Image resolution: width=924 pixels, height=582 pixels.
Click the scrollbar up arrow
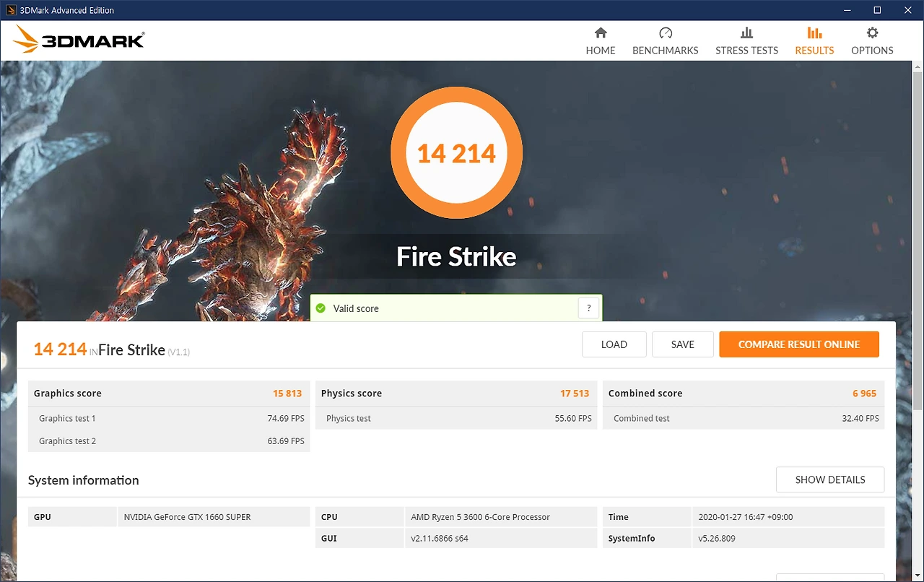(918, 67)
